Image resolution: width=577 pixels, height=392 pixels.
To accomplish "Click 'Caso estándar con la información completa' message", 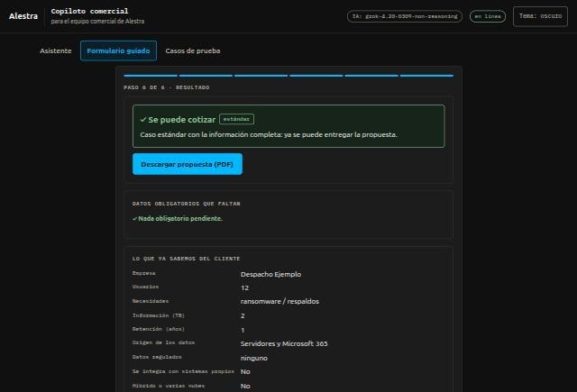I will [x=269, y=134].
